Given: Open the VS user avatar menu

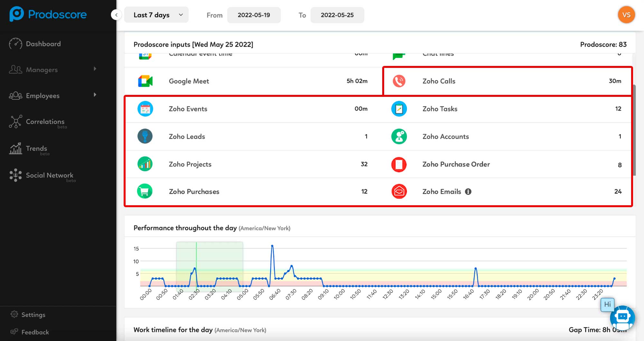Looking at the screenshot, I should pyautogui.click(x=626, y=15).
